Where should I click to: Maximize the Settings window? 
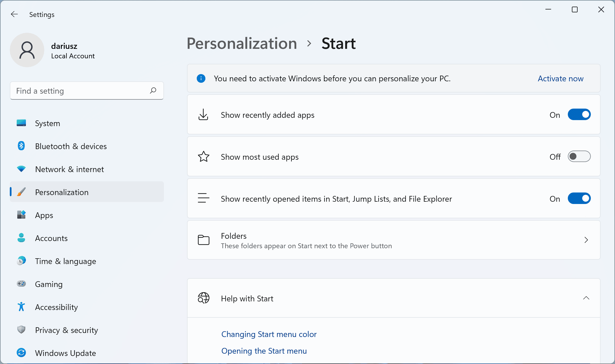[x=575, y=9]
